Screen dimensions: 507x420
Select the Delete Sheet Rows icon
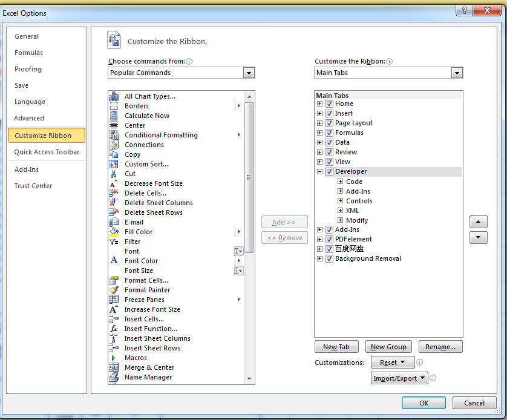click(114, 212)
